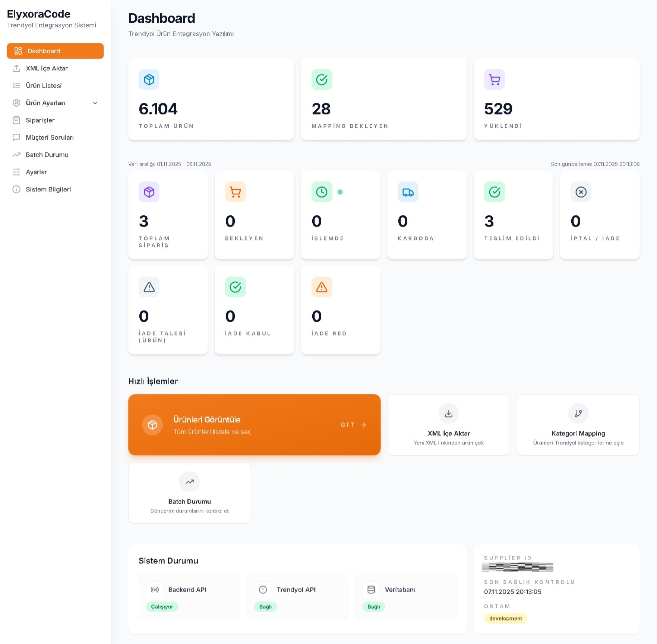This screenshot has height=644, width=657.
Task: Click the branch icon on Kategori Mapping card
Action: (578, 413)
